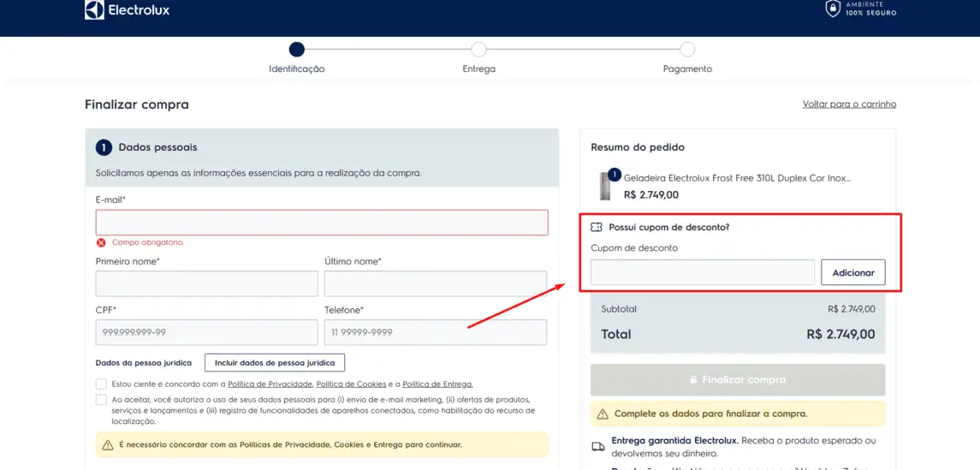This screenshot has width=980, height=470.
Task: Select the Identificação step circle
Action: pos(297,50)
